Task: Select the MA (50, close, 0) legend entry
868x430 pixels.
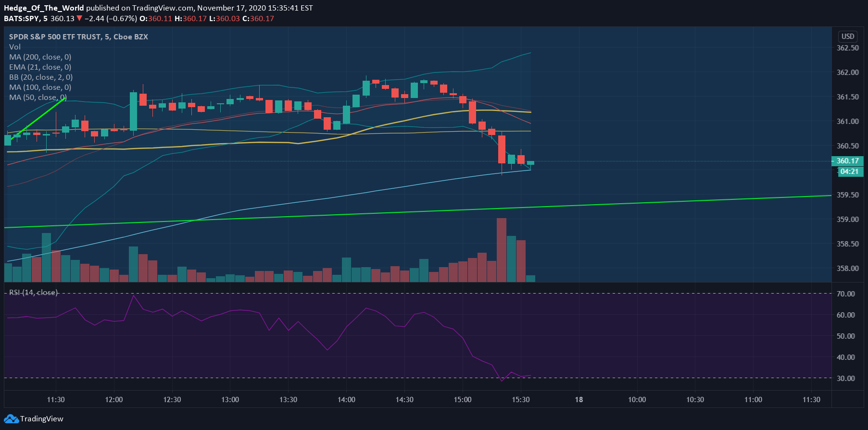Action: (38, 98)
